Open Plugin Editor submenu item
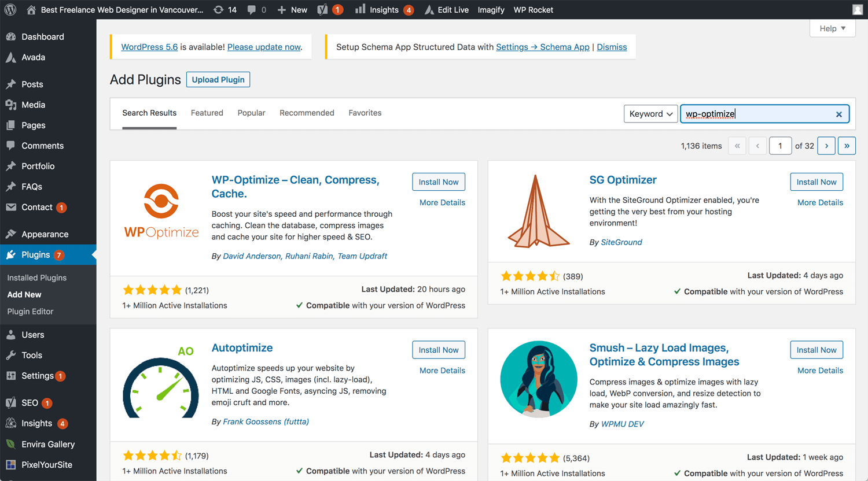Image resolution: width=868 pixels, height=481 pixels. pyautogui.click(x=30, y=311)
